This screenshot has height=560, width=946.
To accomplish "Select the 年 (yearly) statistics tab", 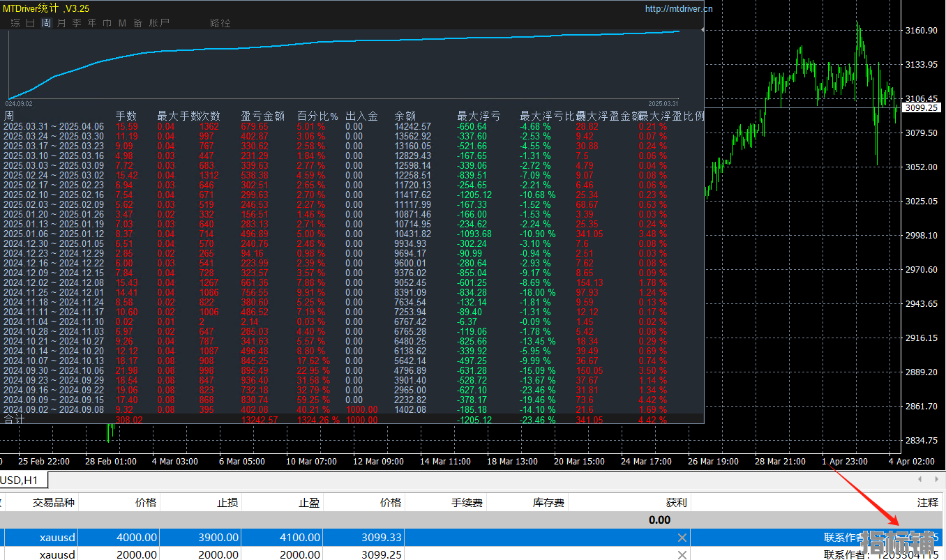I will click(x=92, y=23).
